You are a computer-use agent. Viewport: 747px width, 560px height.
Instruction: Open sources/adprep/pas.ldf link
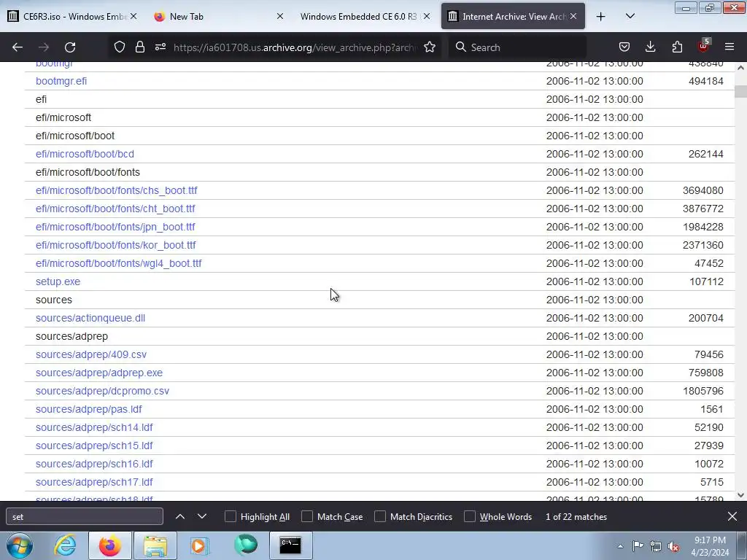[x=88, y=409]
